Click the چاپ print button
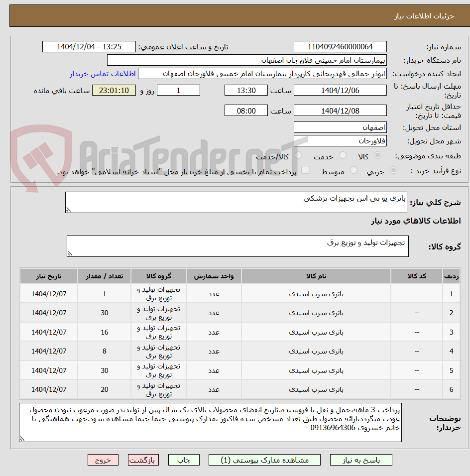This screenshot has width=470, height=476. point(184,460)
